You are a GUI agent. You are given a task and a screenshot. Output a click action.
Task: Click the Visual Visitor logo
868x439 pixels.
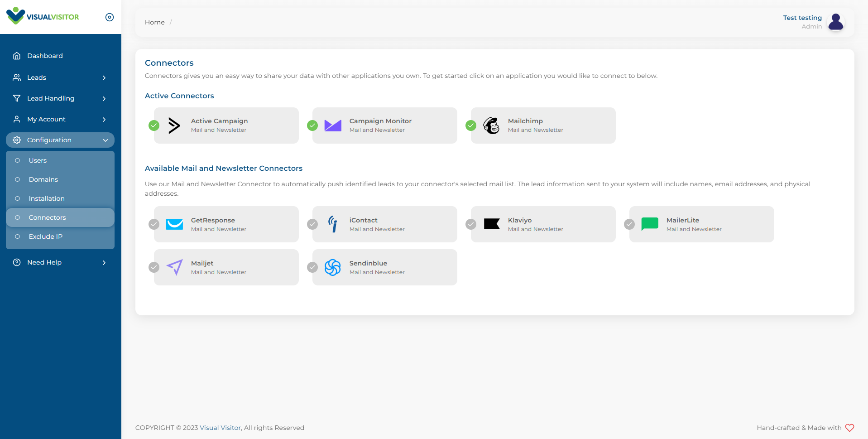[43, 16]
